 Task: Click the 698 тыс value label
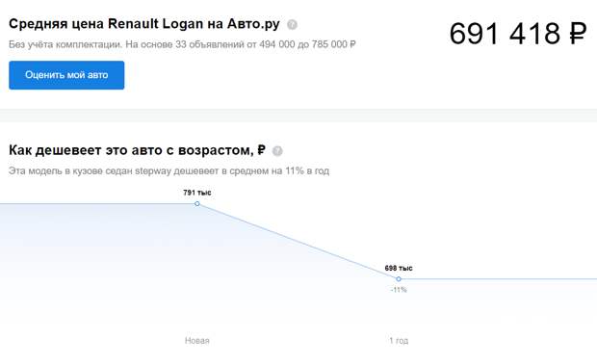tap(399, 268)
